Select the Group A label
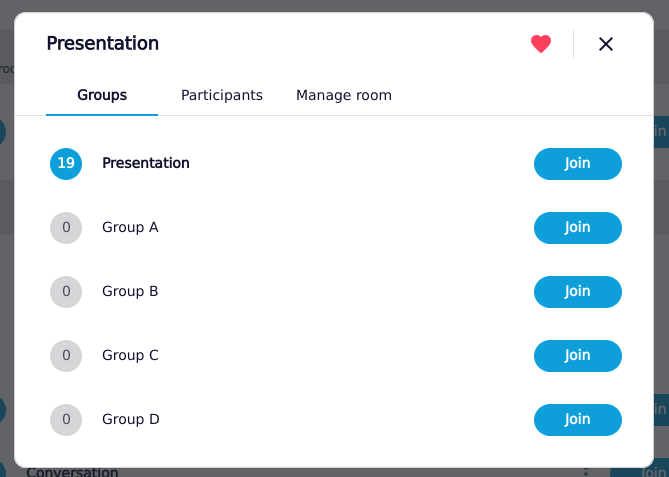 130,228
